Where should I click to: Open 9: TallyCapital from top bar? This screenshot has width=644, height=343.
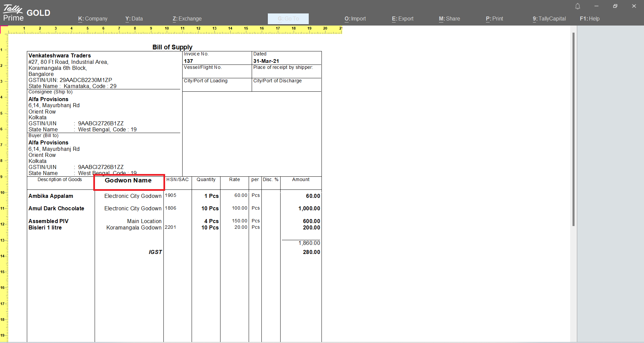point(549,19)
